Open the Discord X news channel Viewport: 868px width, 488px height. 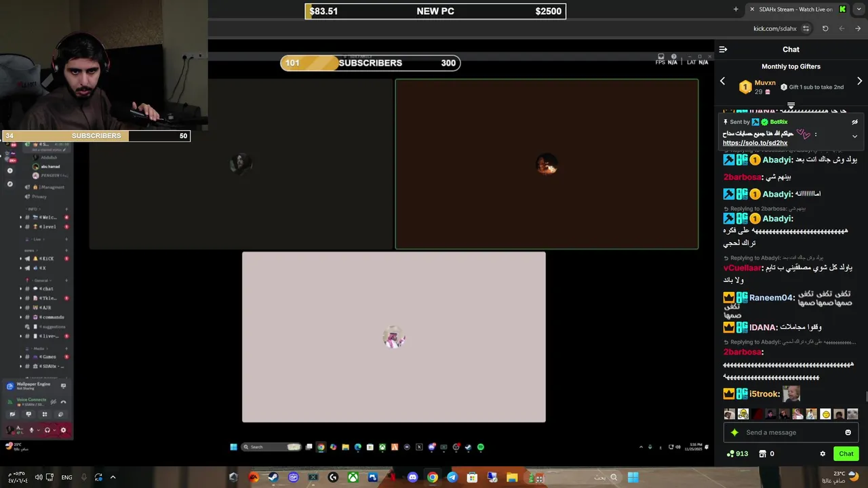43,268
